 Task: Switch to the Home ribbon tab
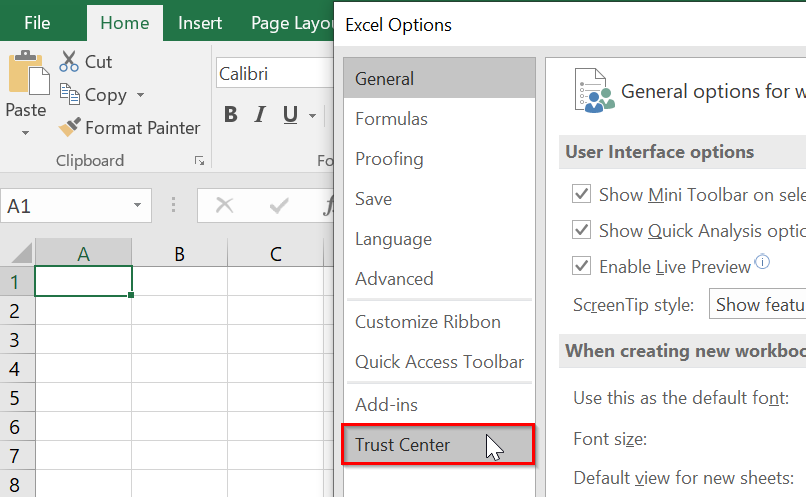[125, 23]
